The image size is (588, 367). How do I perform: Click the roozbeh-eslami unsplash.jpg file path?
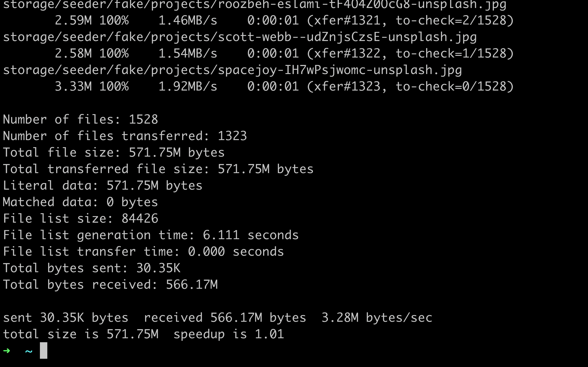pos(255,5)
